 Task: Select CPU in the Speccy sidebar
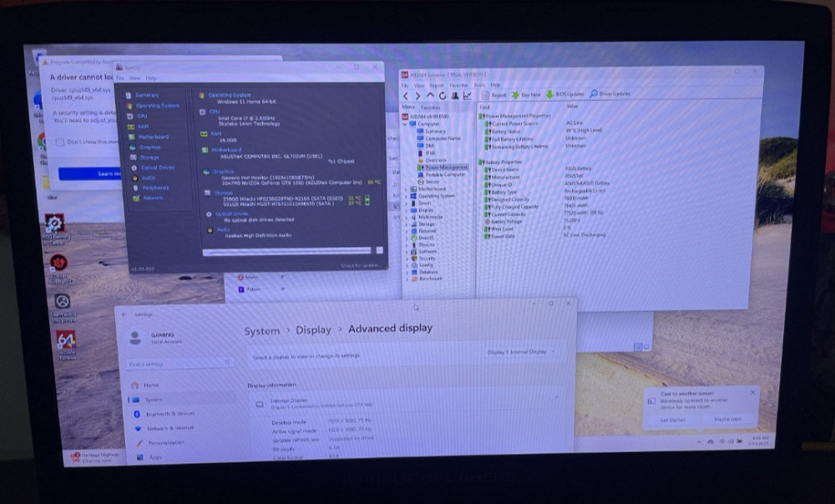click(x=142, y=116)
